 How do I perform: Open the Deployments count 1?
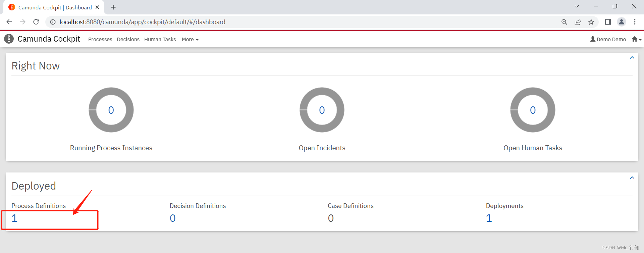coord(489,218)
